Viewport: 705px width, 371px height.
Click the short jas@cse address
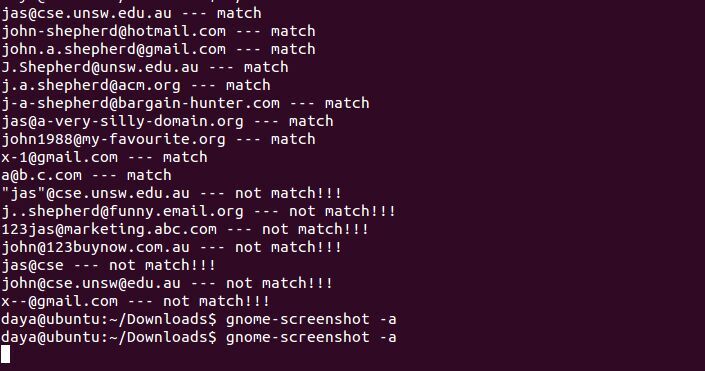click(x=32, y=265)
